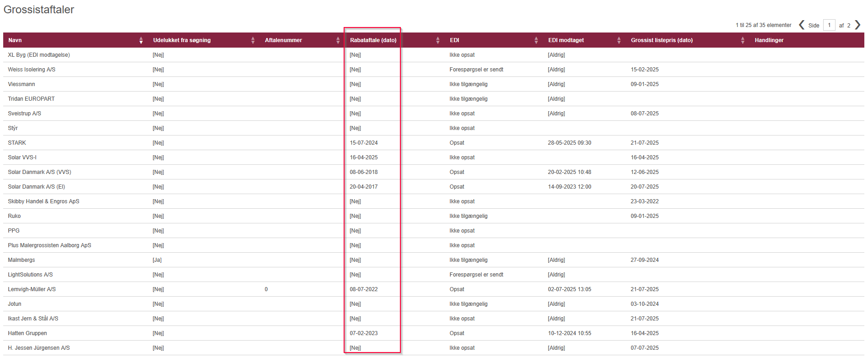This screenshot has width=868, height=358.
Task: Sort by EDI column sort arrows
Action: (536, 40)
